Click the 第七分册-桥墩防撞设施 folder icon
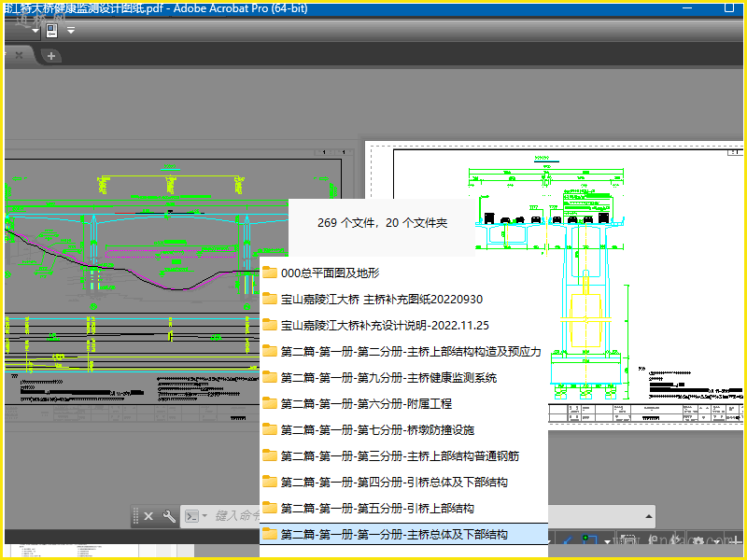 [x=270, y=430]
